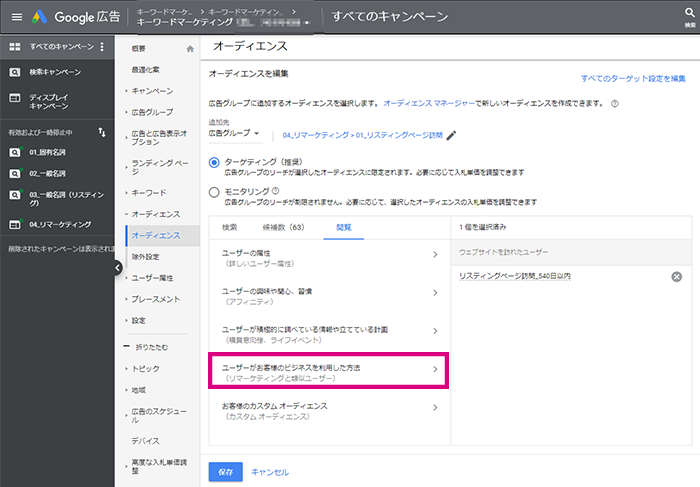The image size is (700, 487).
Task: Click the リスティングページ訪問_540日以内 audience name
Action: click(515, 276)
